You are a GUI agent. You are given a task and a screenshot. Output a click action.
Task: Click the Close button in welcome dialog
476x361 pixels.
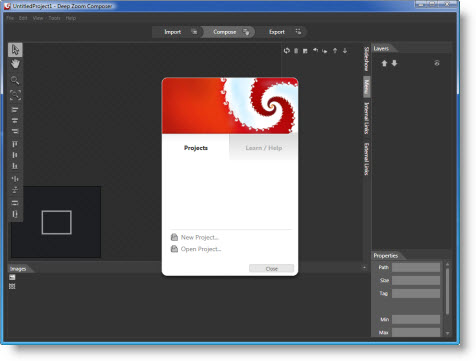coord(272,268)
